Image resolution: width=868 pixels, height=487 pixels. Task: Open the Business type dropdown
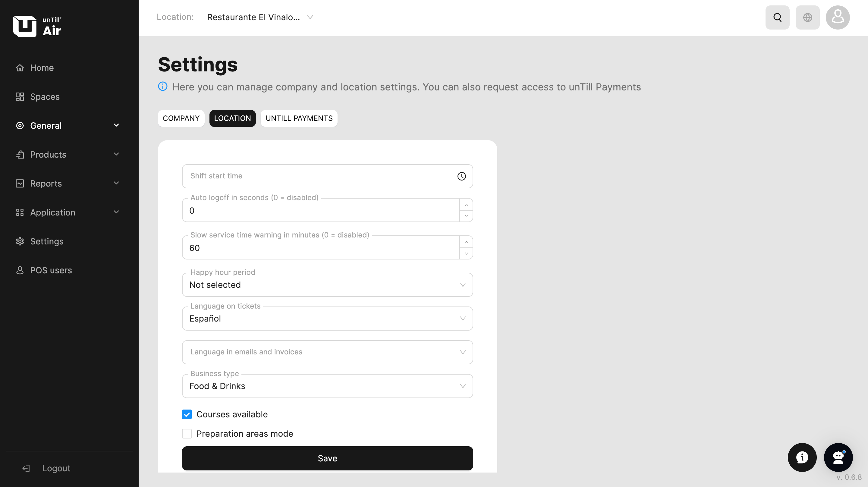(327, 386)
